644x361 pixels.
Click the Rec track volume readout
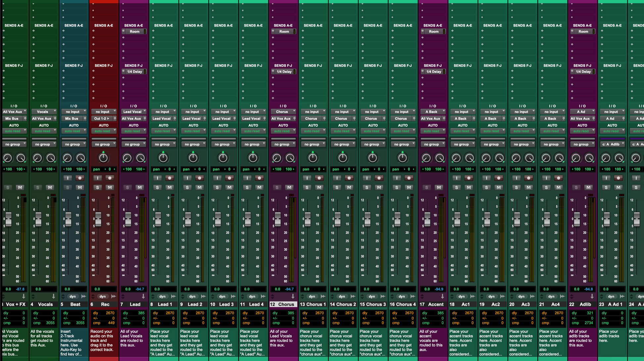(98, 289)
